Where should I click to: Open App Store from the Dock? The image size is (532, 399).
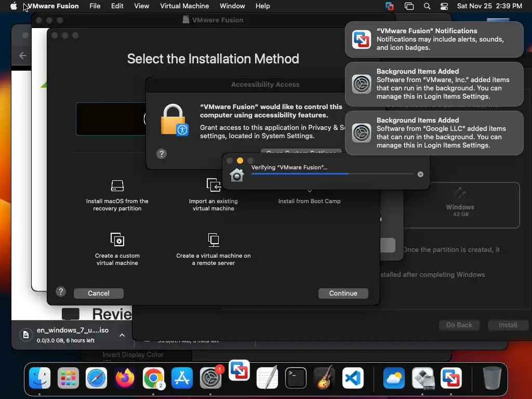pos(182,378)
